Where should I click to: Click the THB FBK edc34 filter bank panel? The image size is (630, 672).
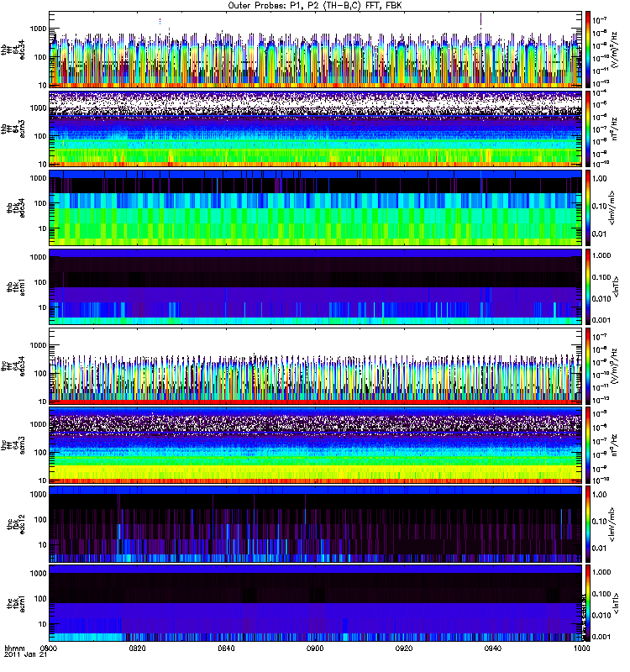315,207
